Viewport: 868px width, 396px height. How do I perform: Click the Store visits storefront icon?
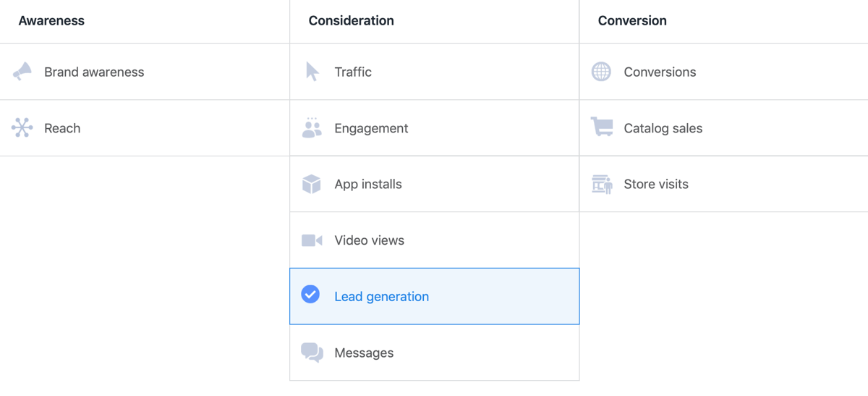(x=601, y=184)
